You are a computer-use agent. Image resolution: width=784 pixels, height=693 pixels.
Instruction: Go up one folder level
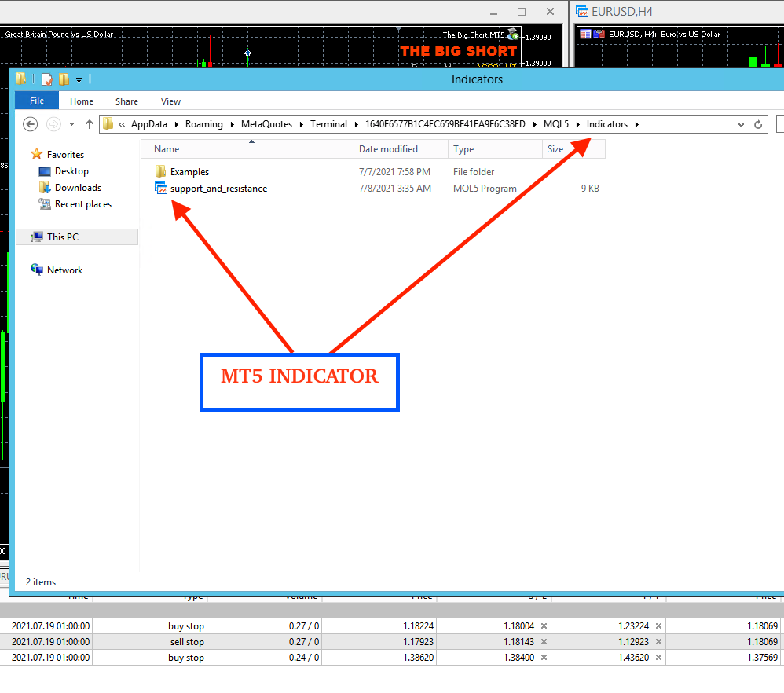pyautogui.click(x=89, y=124)
